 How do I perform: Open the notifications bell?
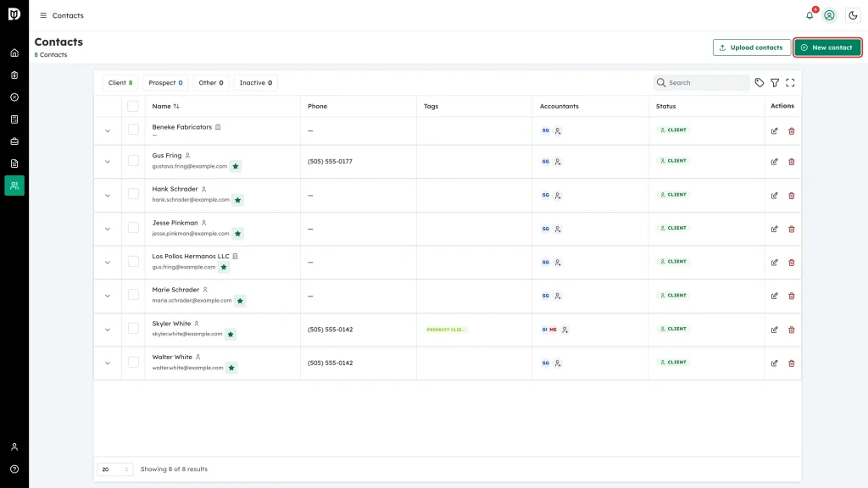coord(810,15)
